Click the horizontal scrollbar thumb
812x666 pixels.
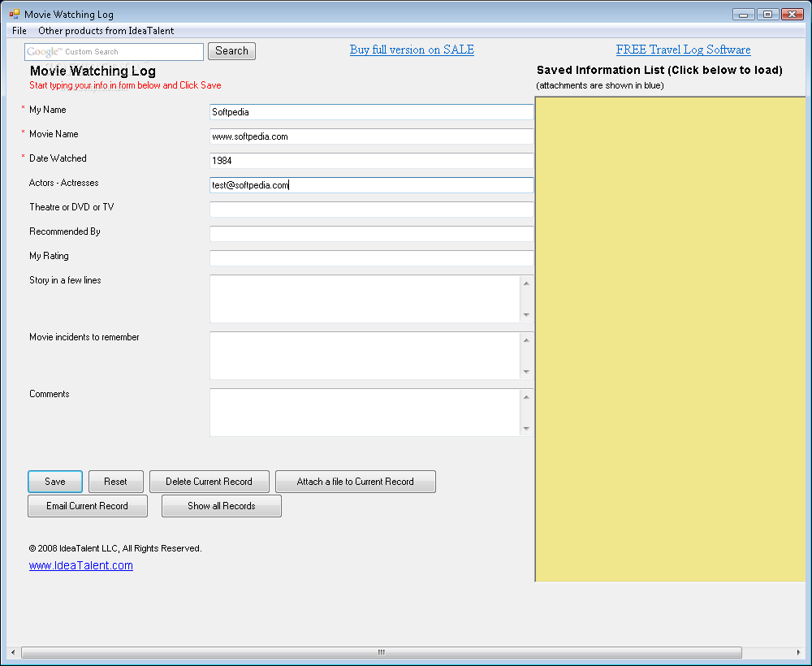(x=381, y=652)
